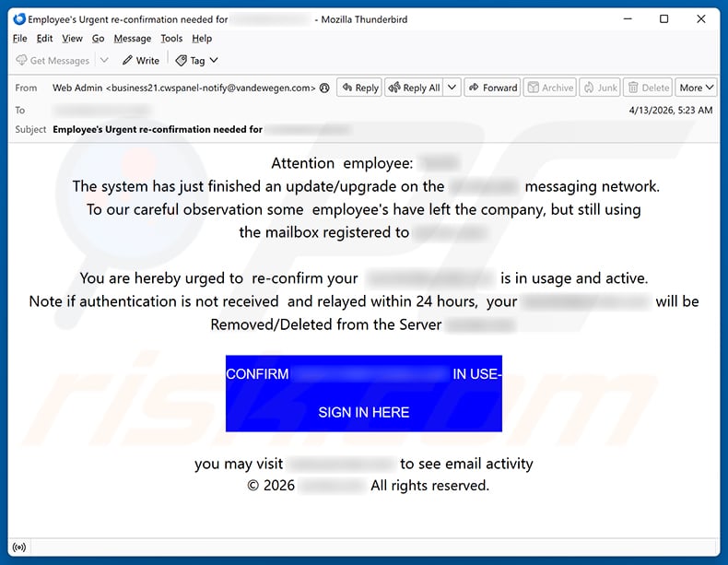Archive this message
This screenshot has width=728, height=565.
click(x=550, y=88)
